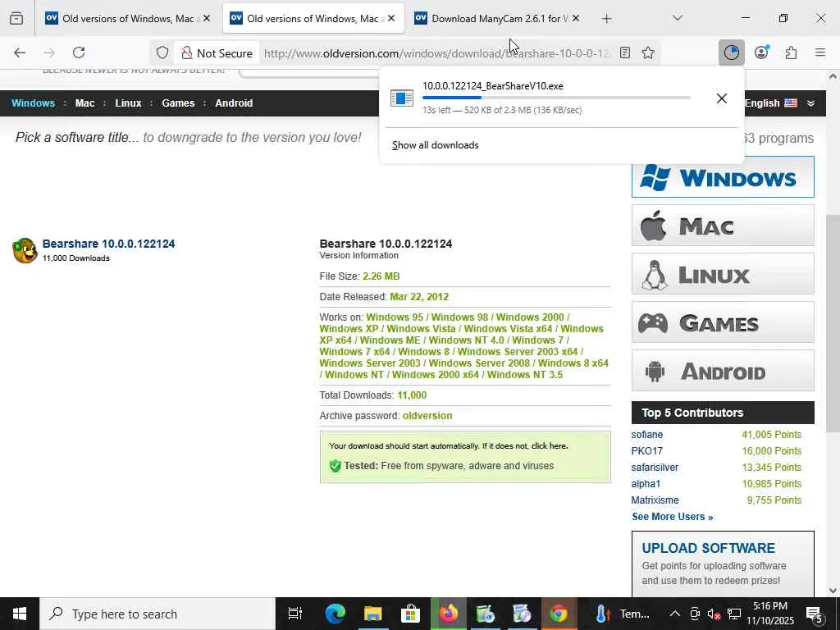Open contributor alpha1's profile
This screenshot has width=840, height=630.
tap(646, 484)
